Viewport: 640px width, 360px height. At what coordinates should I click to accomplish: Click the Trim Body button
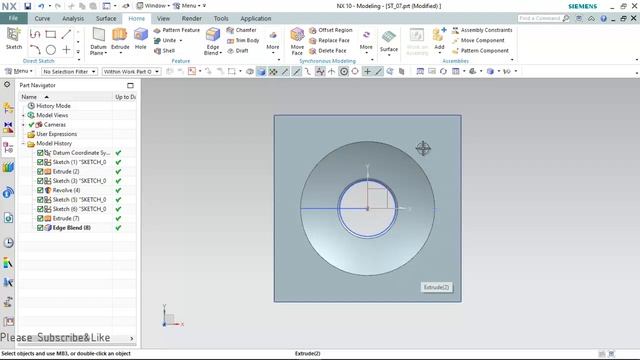point(243,40)
